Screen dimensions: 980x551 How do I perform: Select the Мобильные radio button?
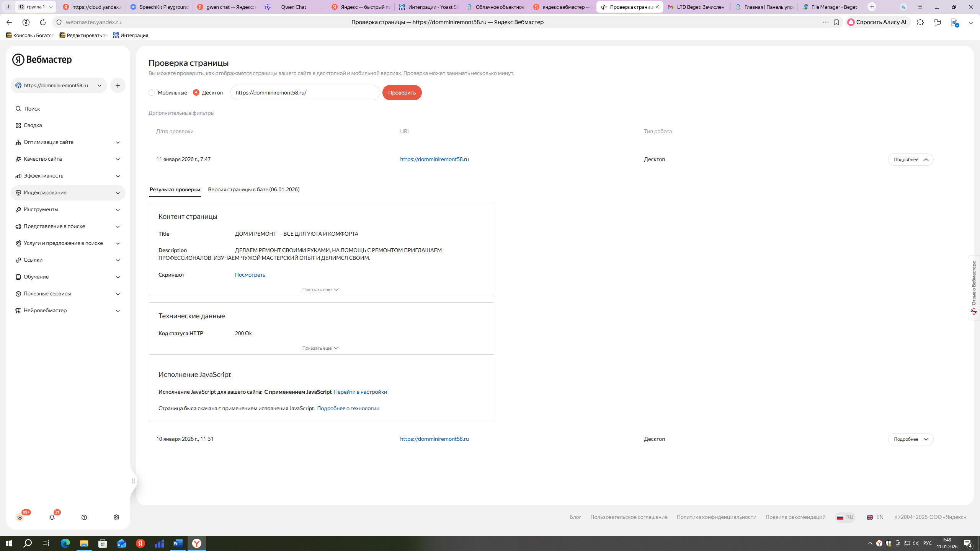click(x=152, y=93)
